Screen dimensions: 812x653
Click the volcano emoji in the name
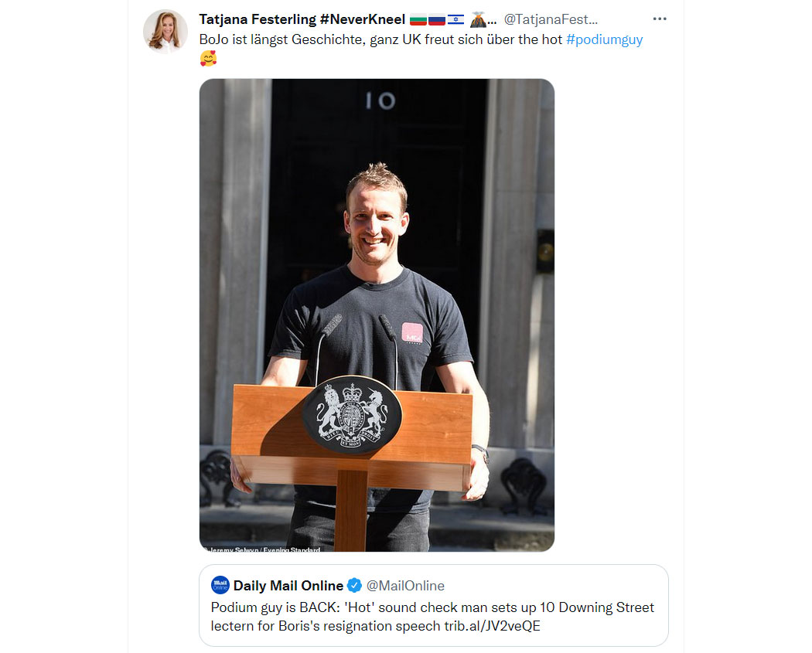tap(478, 19)
